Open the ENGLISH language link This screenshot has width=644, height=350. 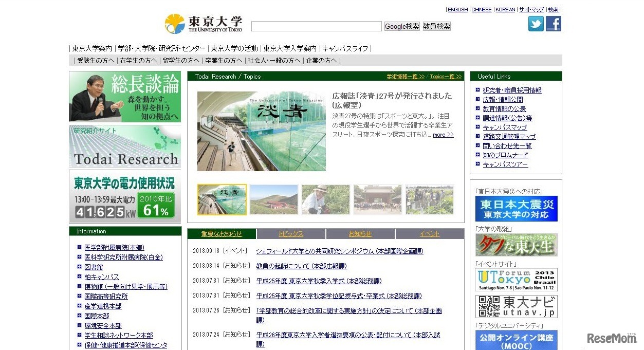pos(457,9)
